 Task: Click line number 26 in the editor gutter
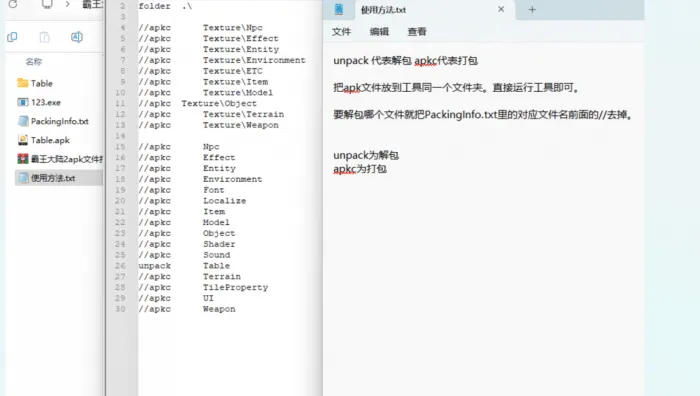pos(121,266)
